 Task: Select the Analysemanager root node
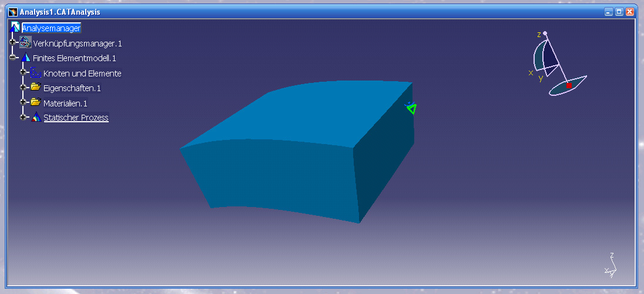click(x=51, y=28)
